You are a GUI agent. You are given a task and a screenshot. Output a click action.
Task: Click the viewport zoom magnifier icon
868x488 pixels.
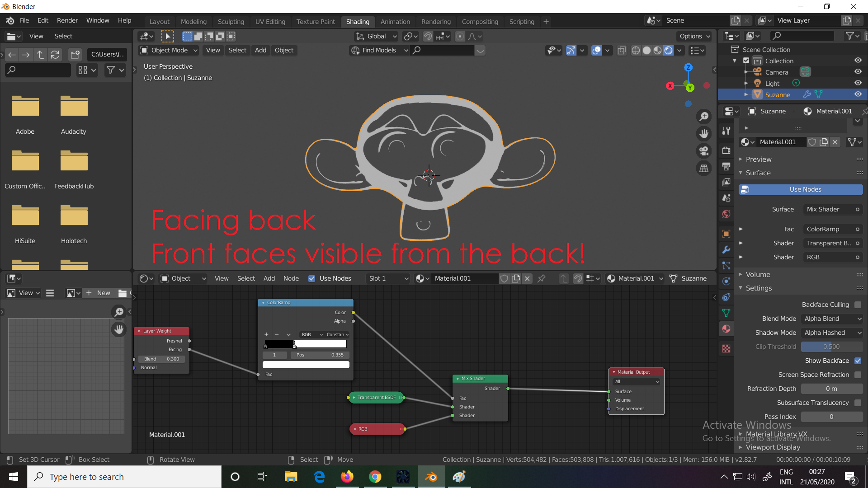point(704,117)
